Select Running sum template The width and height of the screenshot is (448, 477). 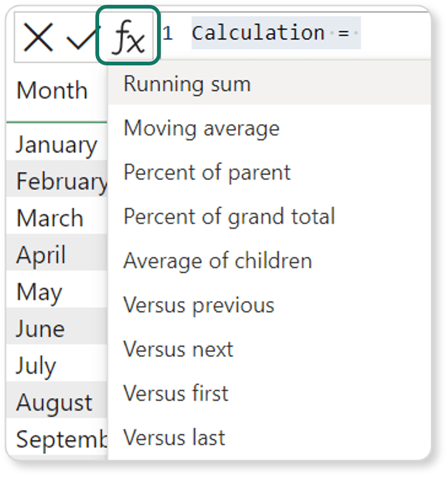pos(187,85)
